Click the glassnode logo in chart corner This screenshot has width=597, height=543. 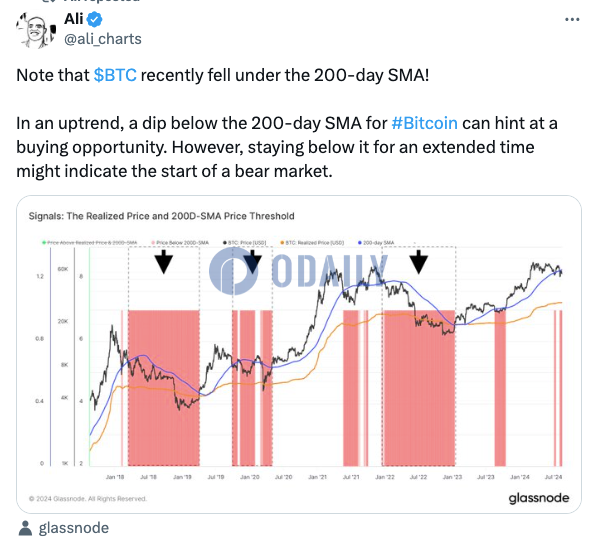pyautogui.click(x=539, y=498)
